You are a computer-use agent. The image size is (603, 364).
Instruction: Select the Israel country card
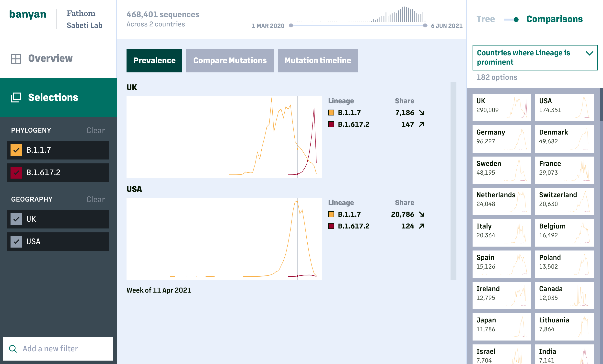coord(502,354)
